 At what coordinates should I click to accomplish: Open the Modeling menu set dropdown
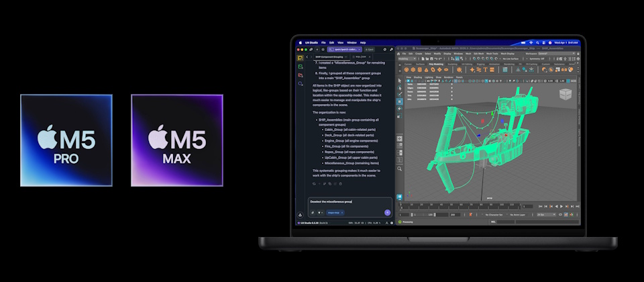click(x=407, y=59)
